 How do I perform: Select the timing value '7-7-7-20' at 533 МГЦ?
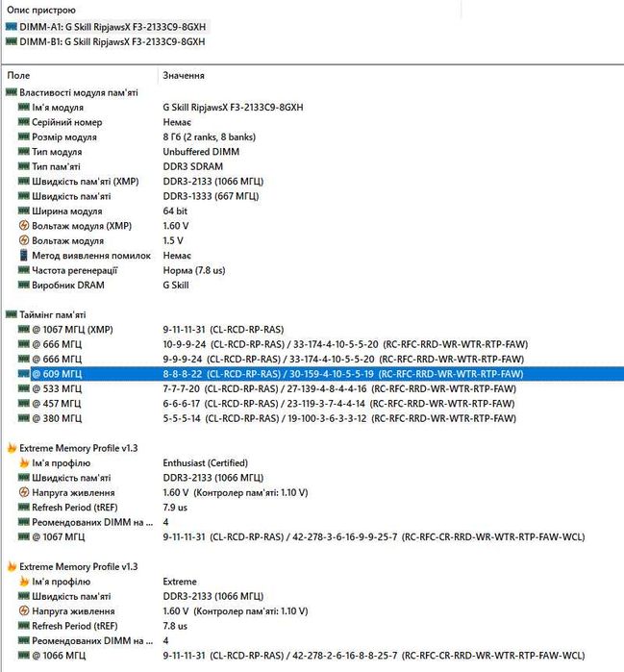pyautogui.click(x=182, y=388)
